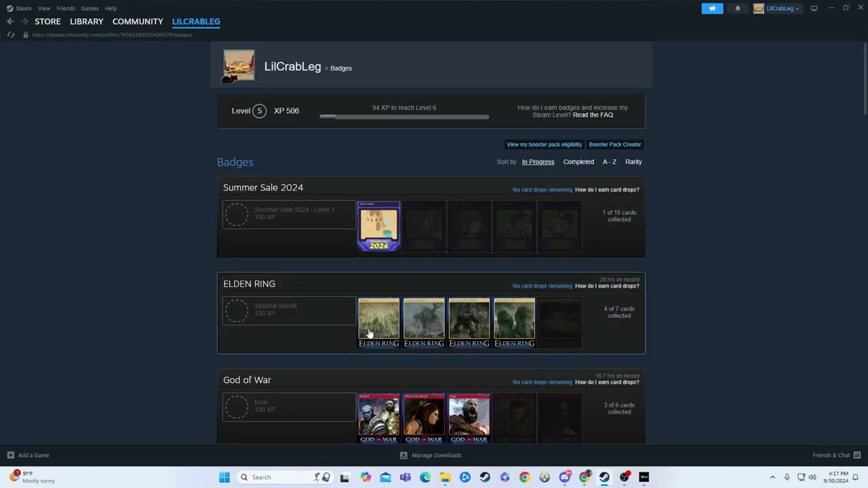Open the View menu
The image size is (868, 488).
(x=44, y=8)
